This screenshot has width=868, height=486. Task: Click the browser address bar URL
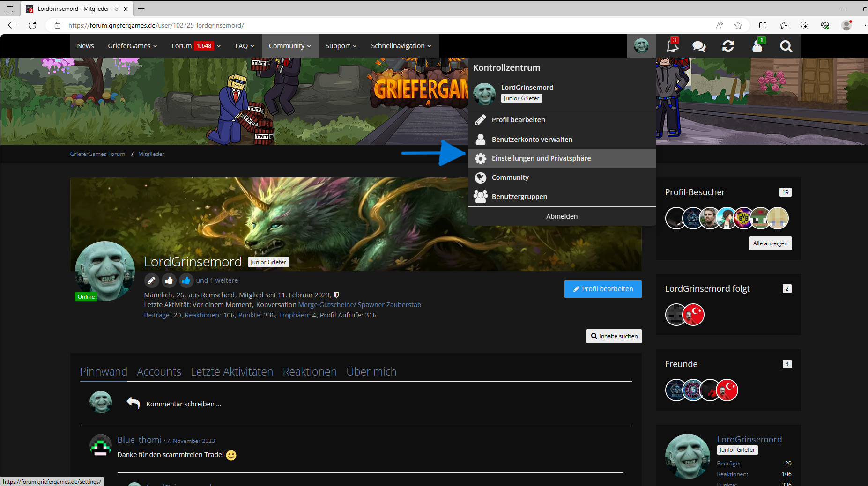pos(156,25)
